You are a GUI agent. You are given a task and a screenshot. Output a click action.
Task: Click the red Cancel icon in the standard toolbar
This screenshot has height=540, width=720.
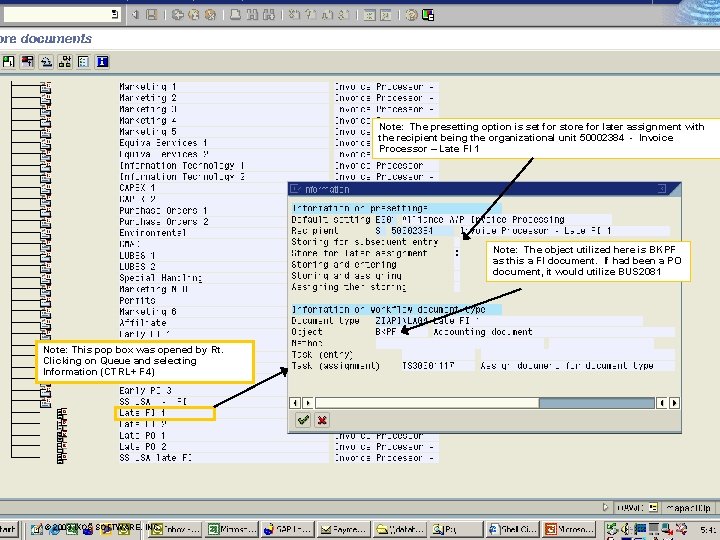pyautogui.click(x=210, y=15)
